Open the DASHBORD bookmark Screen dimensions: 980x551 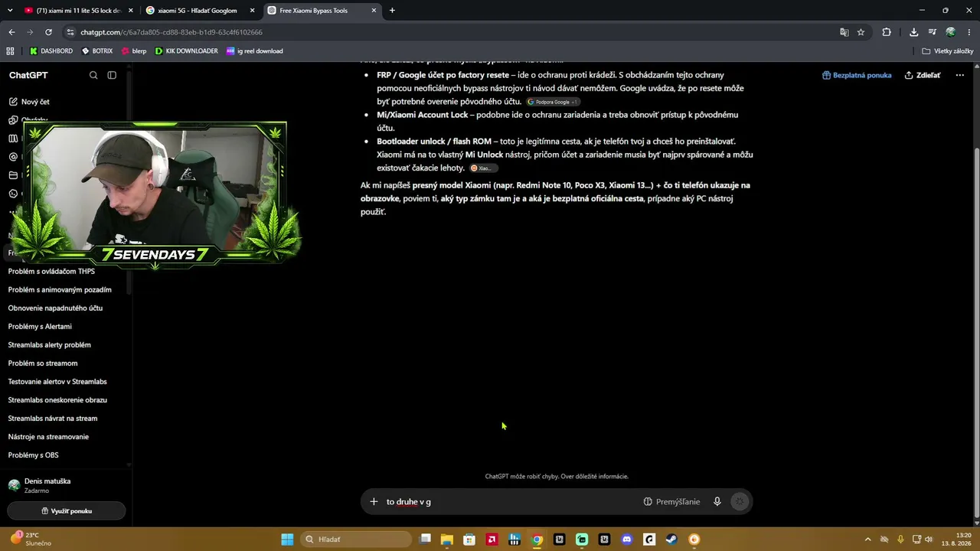[x=51, y=51]
